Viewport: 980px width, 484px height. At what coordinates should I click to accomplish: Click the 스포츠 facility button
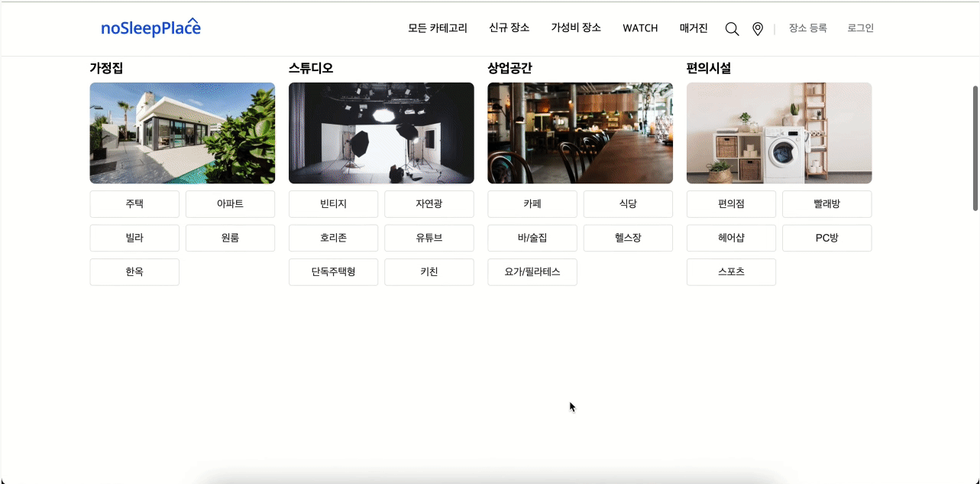click(731, 271)
